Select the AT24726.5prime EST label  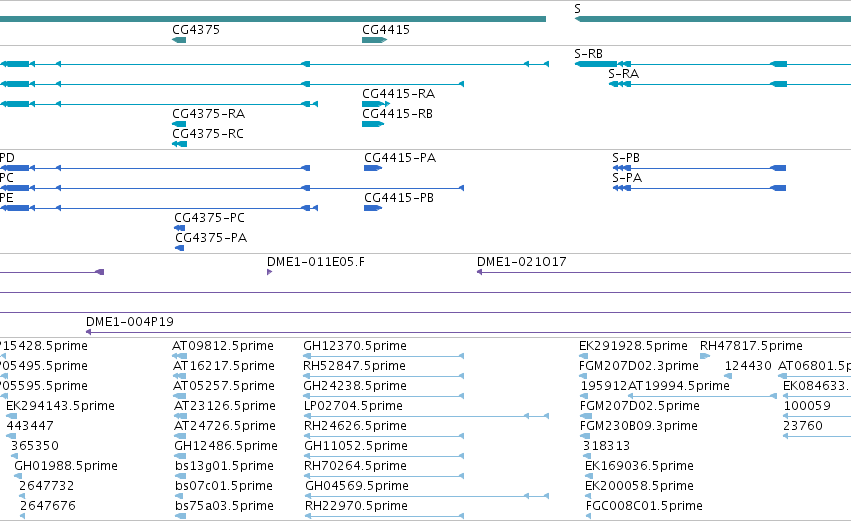point(225,427)
